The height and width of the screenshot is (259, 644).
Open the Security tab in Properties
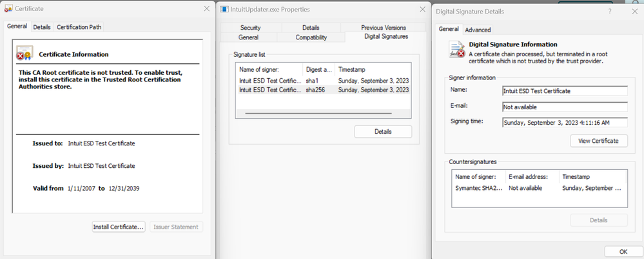coord(251,28)
